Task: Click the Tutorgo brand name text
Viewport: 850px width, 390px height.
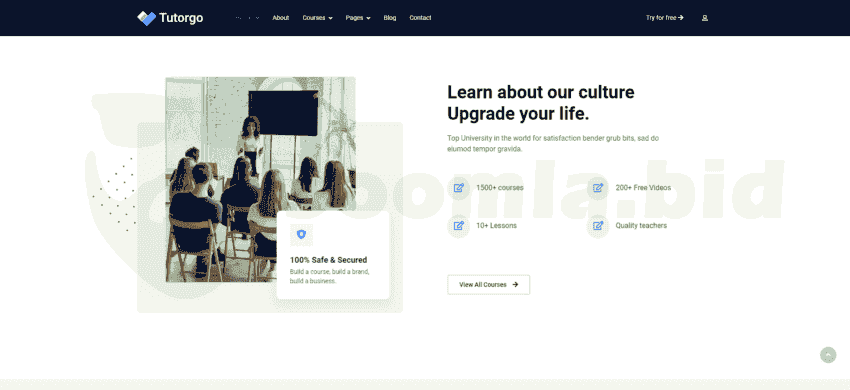Action: click(x=181, y=18)
